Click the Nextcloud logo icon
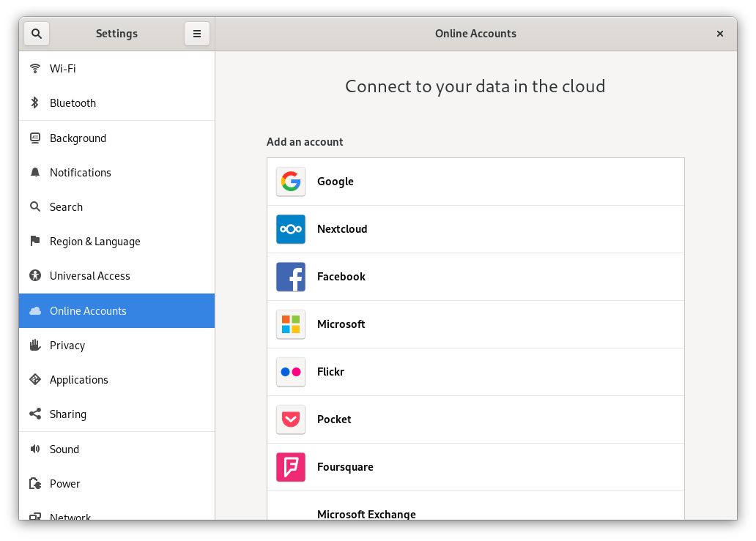 290,228
